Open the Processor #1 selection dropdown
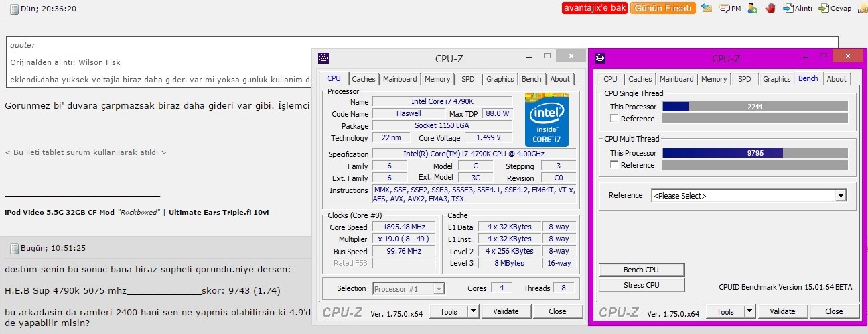Viewport: 868px width, 334px height. (409, 288)
